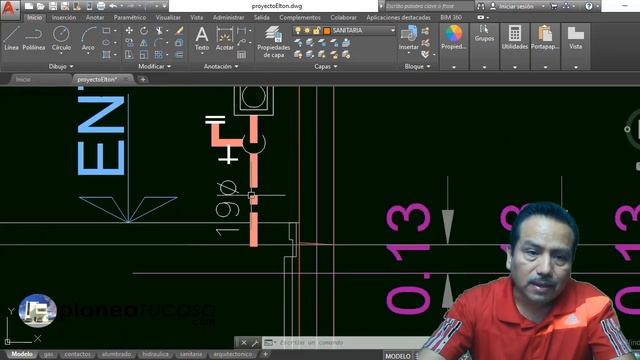640x360 pixels.
Task: Insert a table from Anotación panel
Action: 242,55
